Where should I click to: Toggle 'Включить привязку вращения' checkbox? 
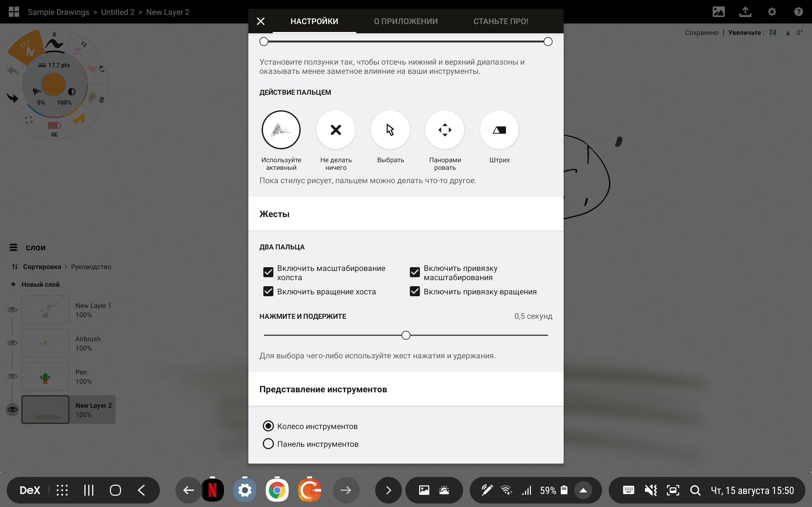[x=415, y=292]
